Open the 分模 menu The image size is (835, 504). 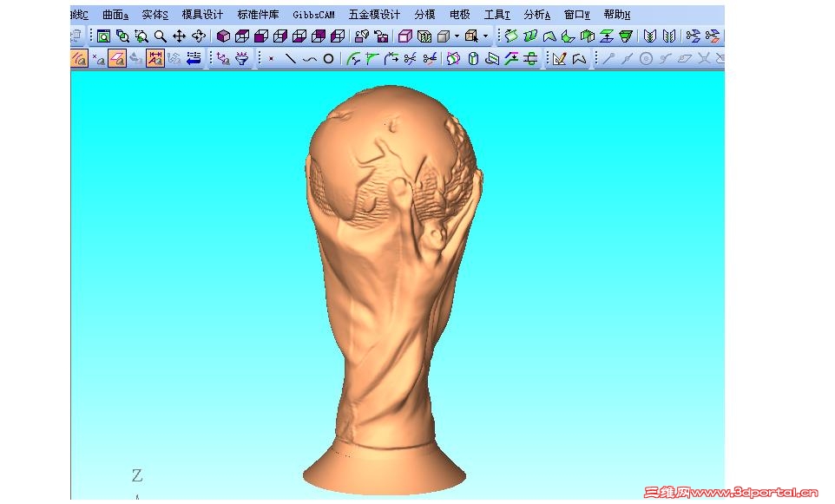tap(425, 15)
